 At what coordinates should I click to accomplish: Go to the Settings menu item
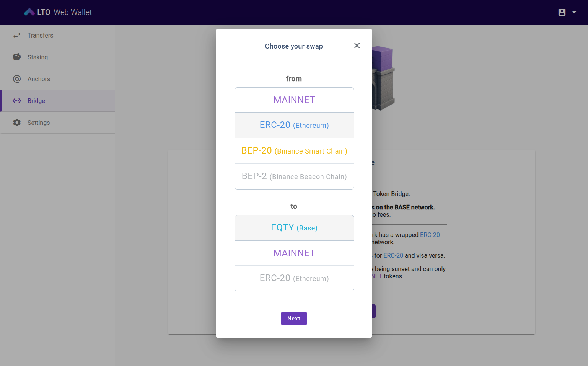[39, 123]
